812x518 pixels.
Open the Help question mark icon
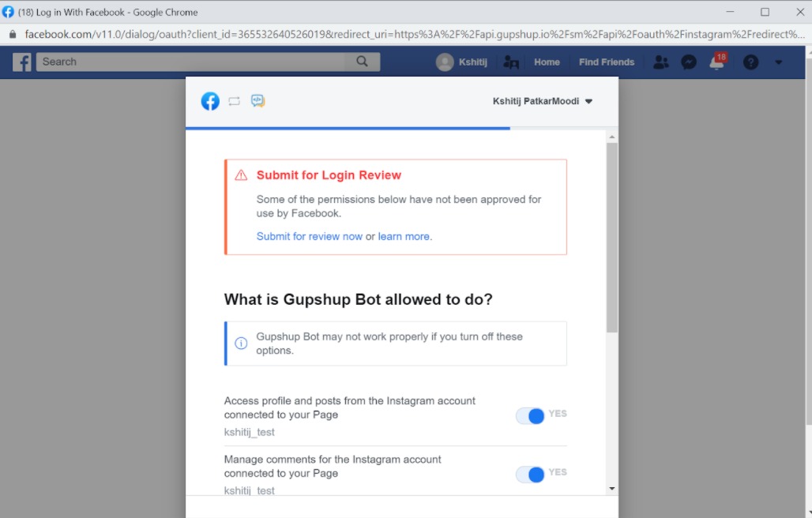click(x=750, y=62)
